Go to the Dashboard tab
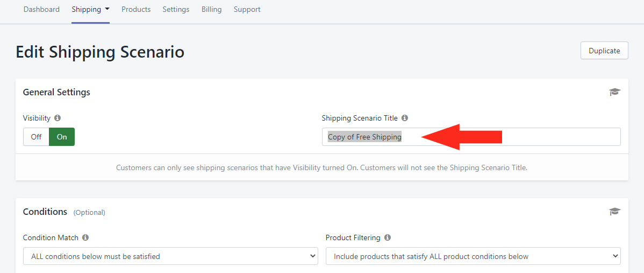Viewport: 644px width, 273px height. (x=41, y=9)
